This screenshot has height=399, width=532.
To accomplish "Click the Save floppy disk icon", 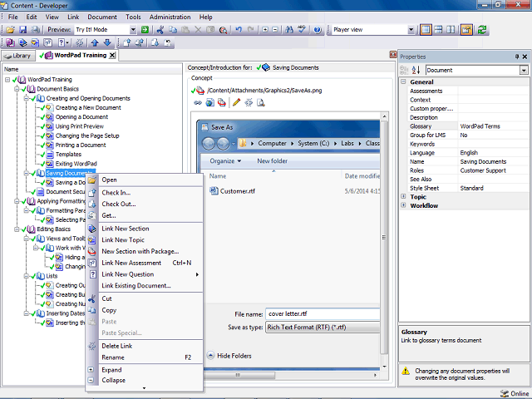I will (22, 30).
